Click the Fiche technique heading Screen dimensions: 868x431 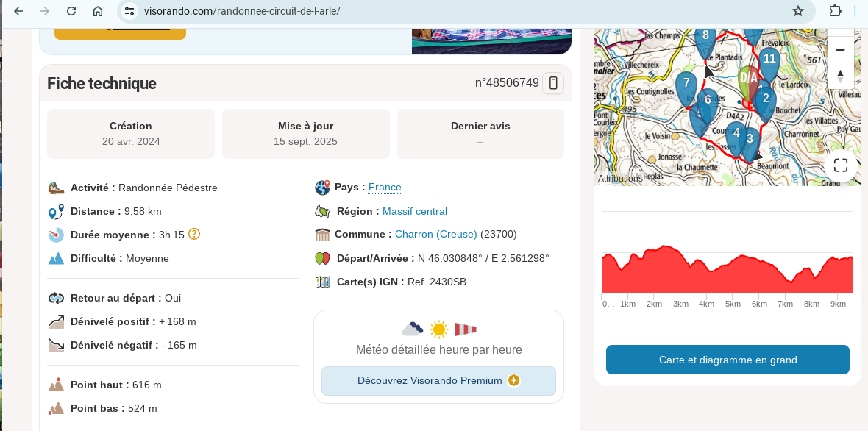pyautogui.click(x=102, y=84)
